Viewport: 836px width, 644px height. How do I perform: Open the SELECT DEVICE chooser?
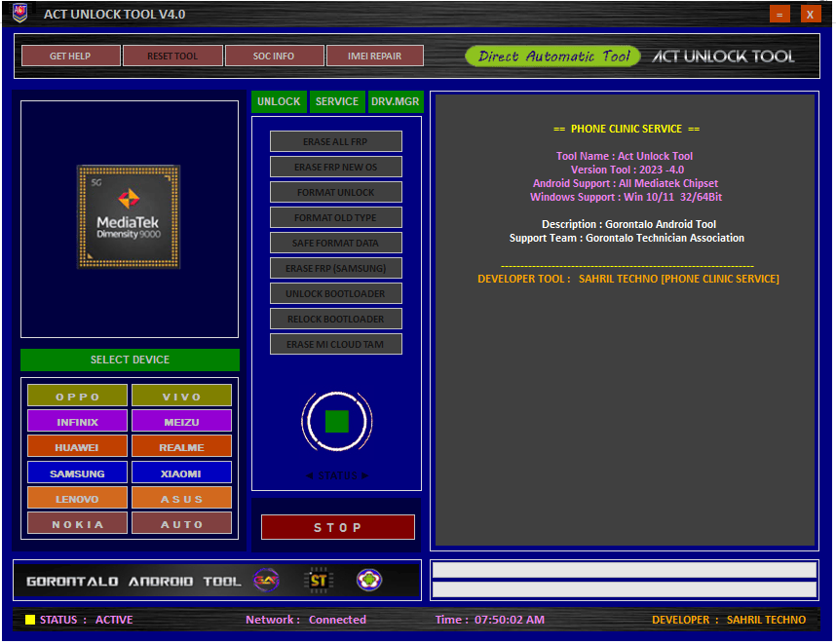click(129, 360)
